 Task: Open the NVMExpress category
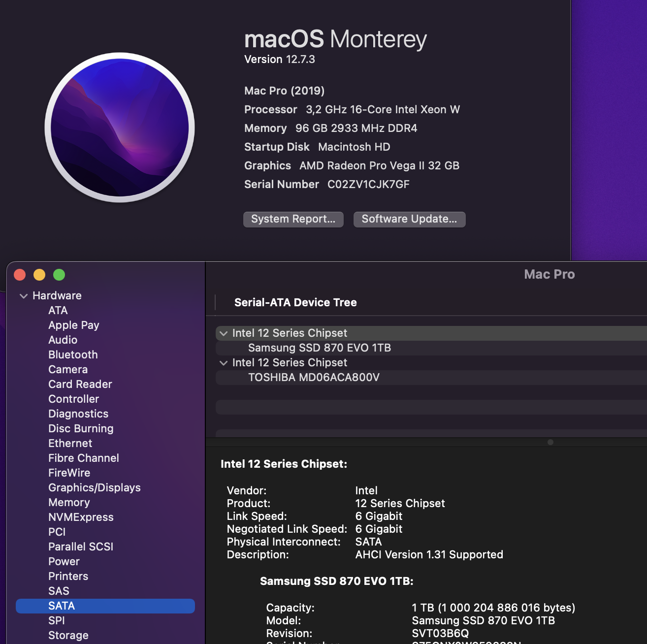pyautogui.click(x=81, y=517)
